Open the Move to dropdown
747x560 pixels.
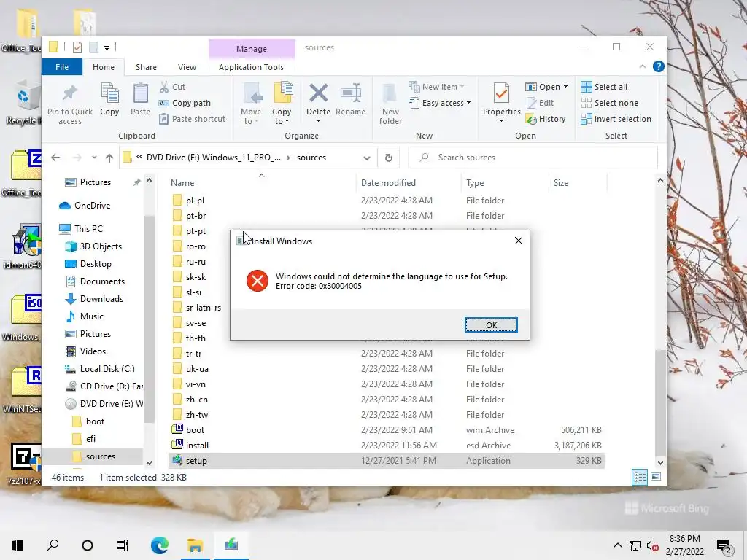coord(251,116)
